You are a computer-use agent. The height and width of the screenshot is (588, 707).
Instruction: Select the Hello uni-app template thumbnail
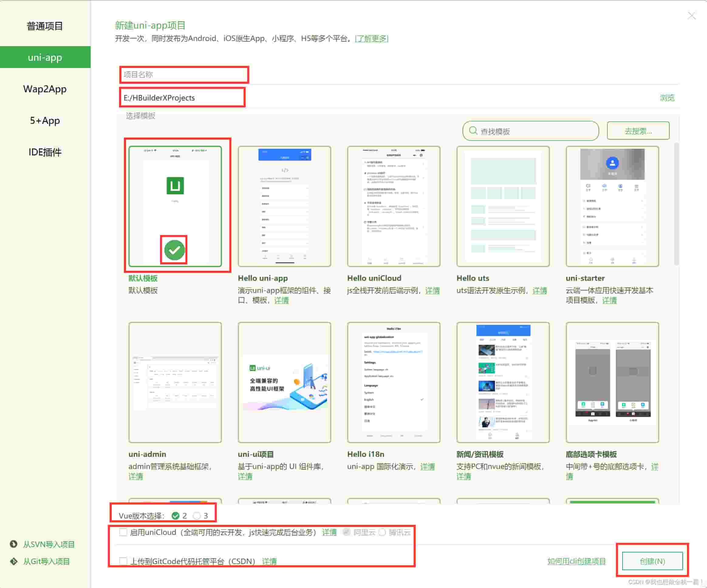[285, 205]
